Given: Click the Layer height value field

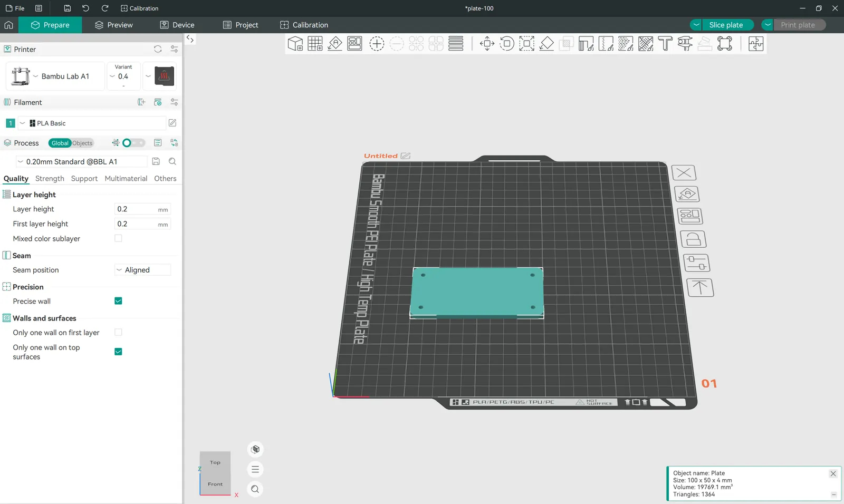Looking at the screenshot, I should pyautogui.click(x=142, y=209).
